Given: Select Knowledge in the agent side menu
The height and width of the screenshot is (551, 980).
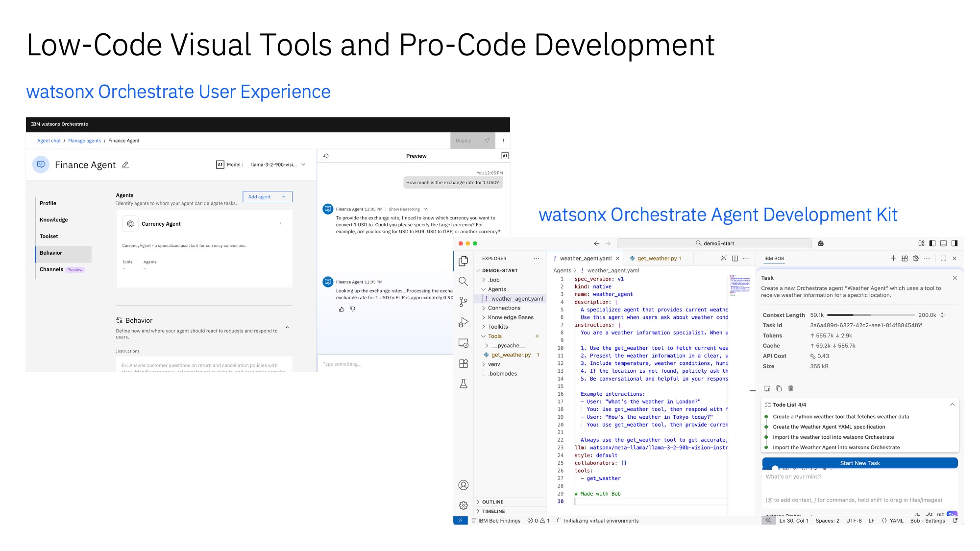Looking at the screenshot, I should pyautogui.click(x=54, y=220).
